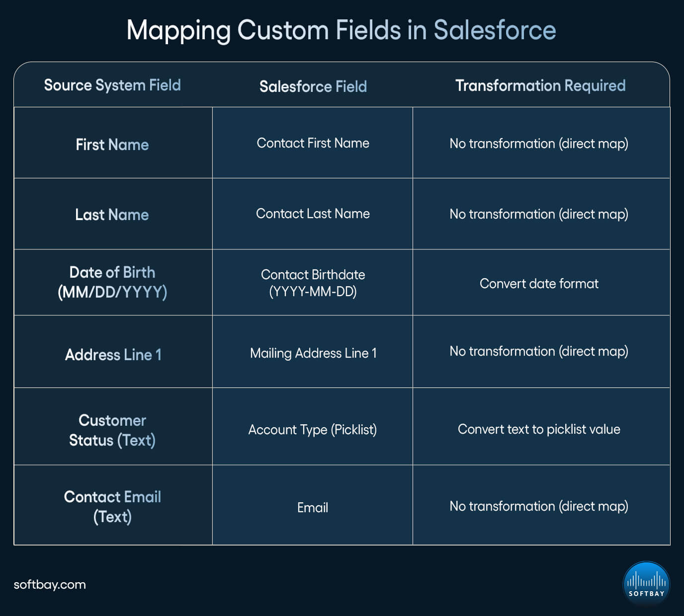The image size is (684, 616).
Task: Select the 'Source System Field' column header
Action: tap(112, 85)
